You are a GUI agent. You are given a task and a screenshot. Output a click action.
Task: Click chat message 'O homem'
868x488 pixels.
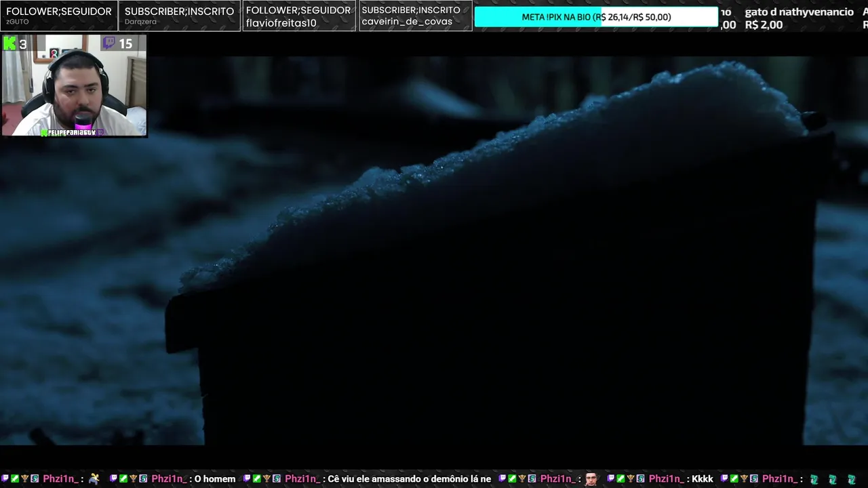(215, 479)
